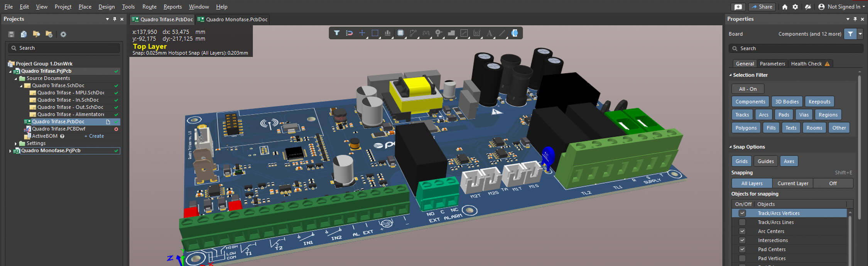Open the dropdown beside the Properties filter funnel
This screenshot has width=868, height=266.
860,34
